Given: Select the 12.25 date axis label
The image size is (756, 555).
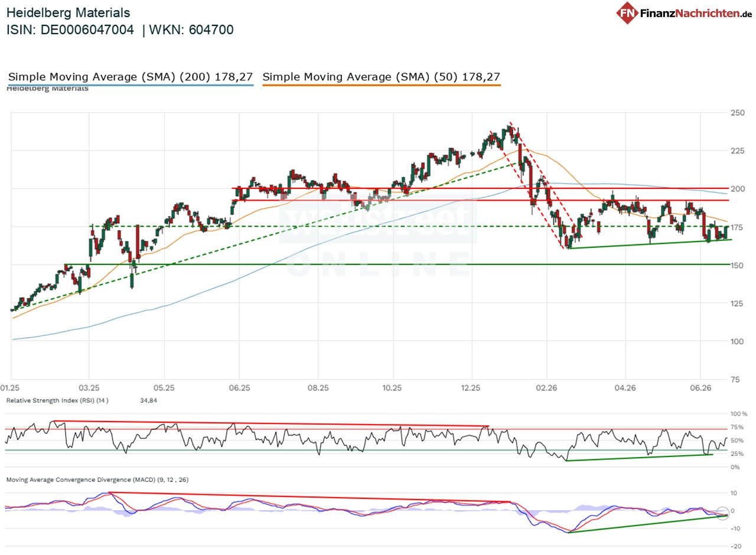Looking at the screenshot, I should (x=471, y=389).
